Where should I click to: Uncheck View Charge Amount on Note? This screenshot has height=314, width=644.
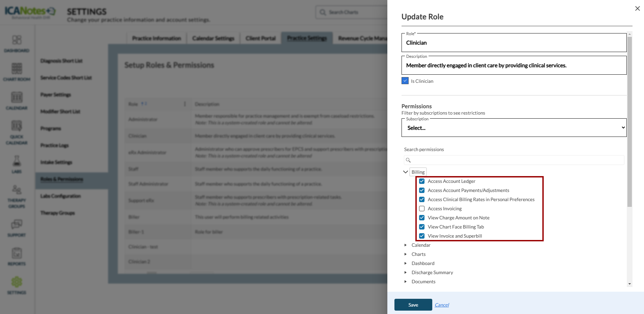pos(422,218)
